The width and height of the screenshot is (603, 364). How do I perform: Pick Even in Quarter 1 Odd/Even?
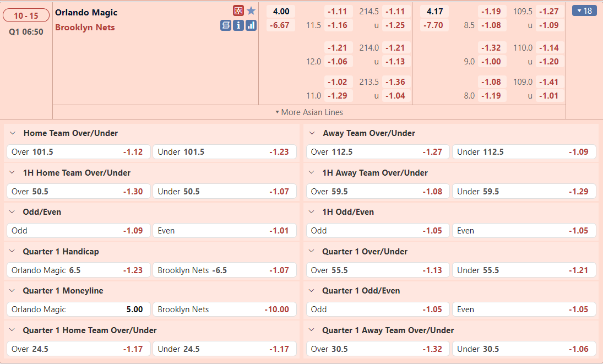[524, 309]
